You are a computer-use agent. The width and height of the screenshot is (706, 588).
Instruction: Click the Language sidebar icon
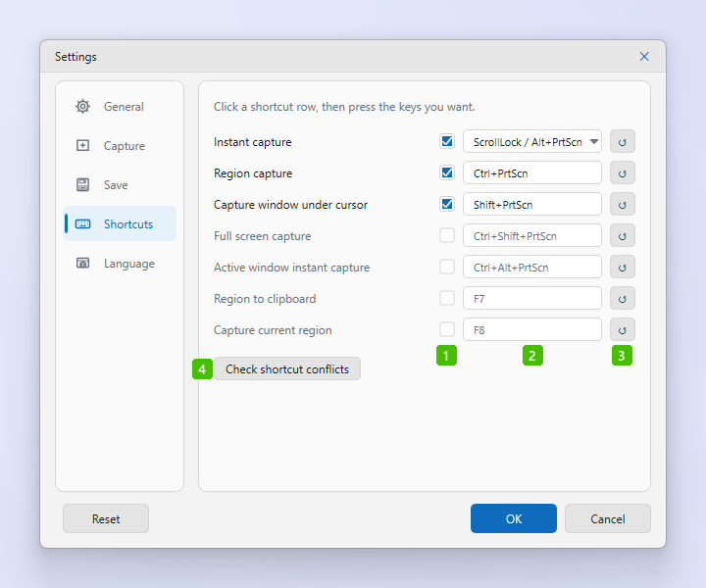pyautogui.click(x=82, y=263)
